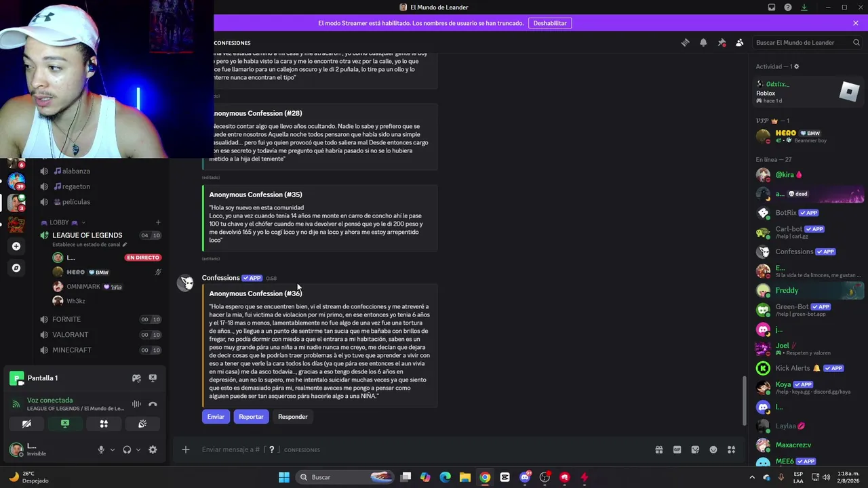Open File Explorer from the taskbar
The height and width of the screenshot is (488, 868).
[x=465, y=477]
